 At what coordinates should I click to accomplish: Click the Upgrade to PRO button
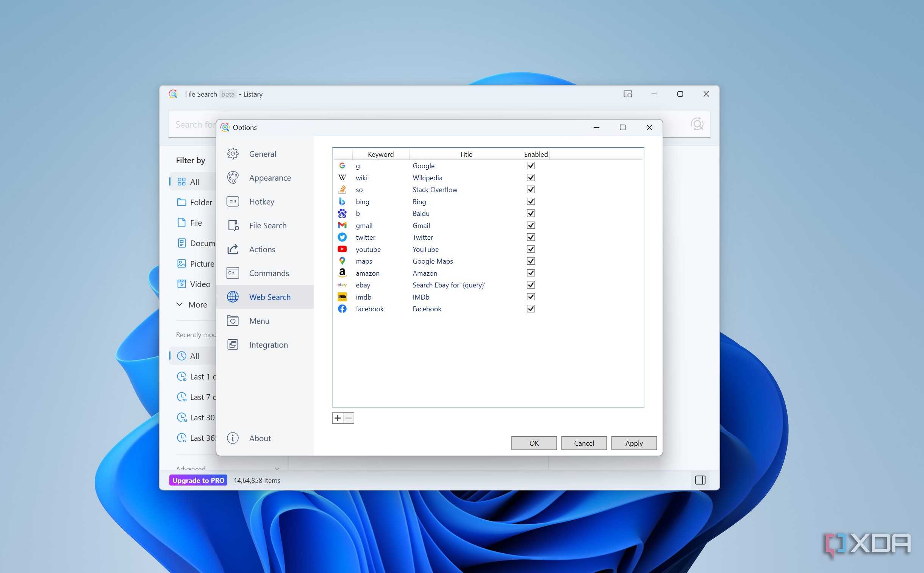click(198, 480)
